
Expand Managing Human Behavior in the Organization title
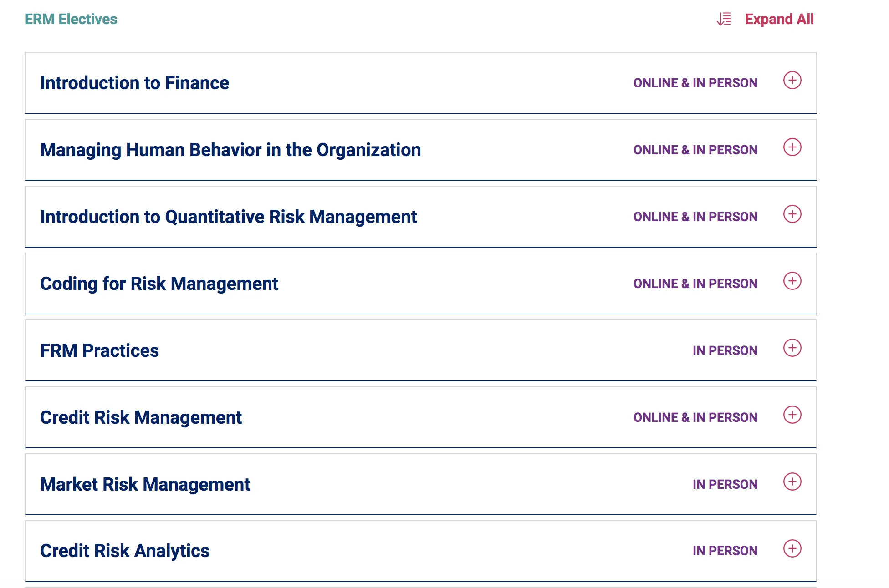(230, 150)
